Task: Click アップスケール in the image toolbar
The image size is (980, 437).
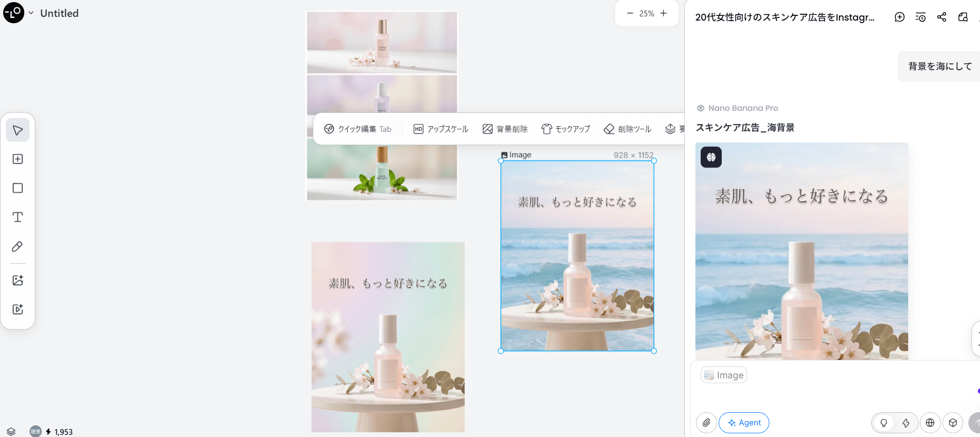Action: coord(441,129)
